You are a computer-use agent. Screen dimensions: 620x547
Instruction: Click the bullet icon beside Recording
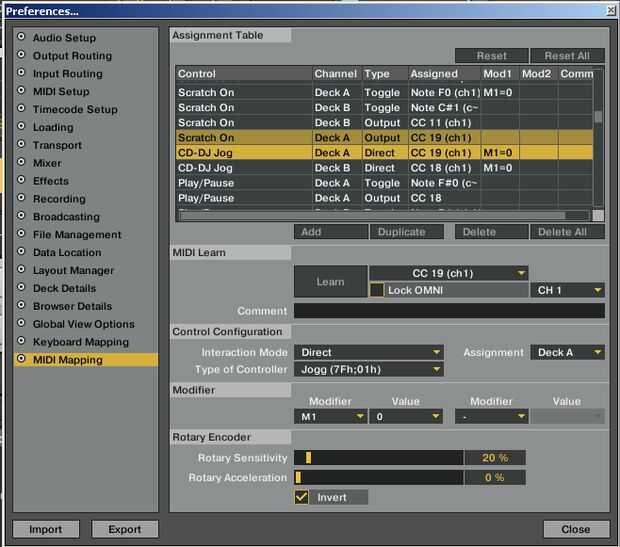pos(21,198)
